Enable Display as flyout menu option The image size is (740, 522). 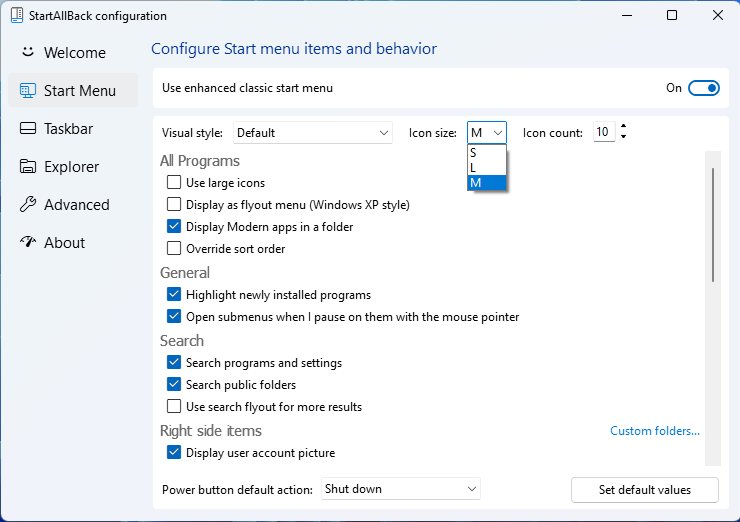point(174,204)
